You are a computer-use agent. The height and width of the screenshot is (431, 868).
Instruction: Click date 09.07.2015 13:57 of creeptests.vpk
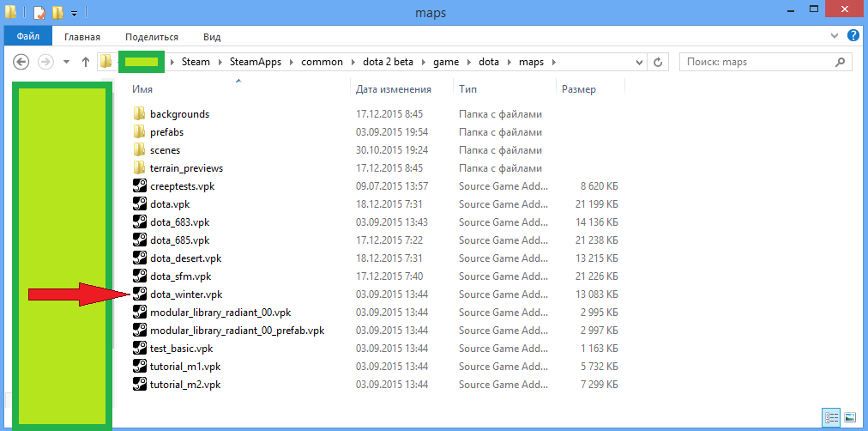tap(392, 186)
